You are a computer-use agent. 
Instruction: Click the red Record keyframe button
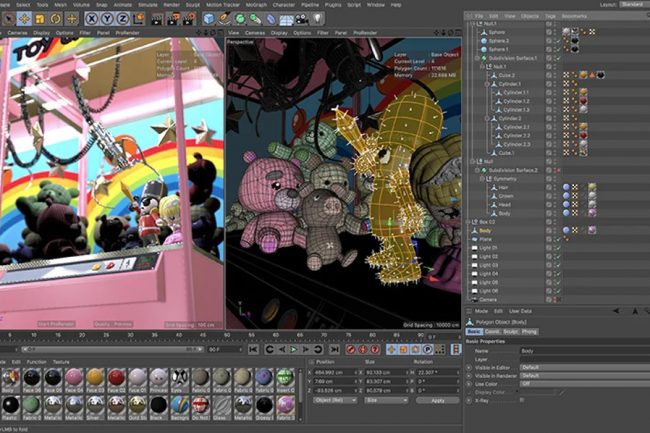352,349
